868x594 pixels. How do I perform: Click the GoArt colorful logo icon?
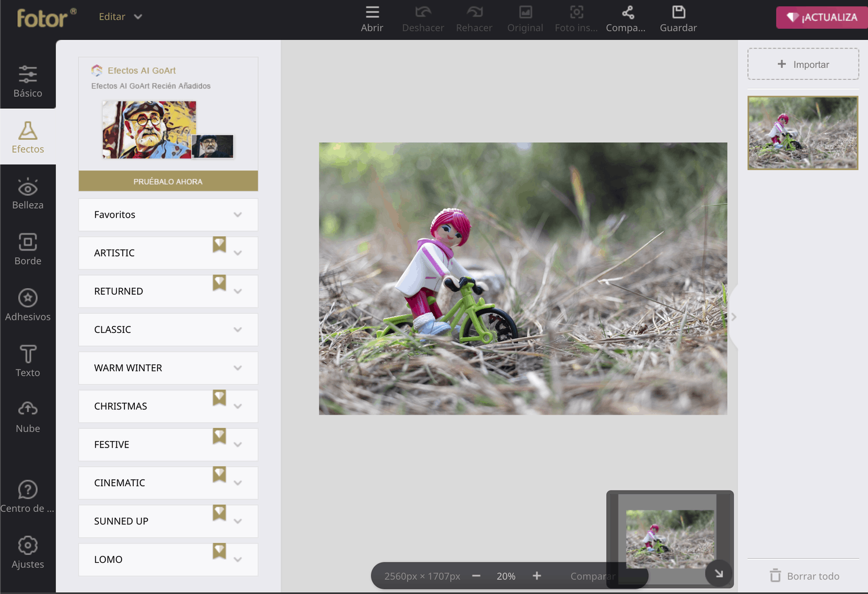tap(97, 70)
